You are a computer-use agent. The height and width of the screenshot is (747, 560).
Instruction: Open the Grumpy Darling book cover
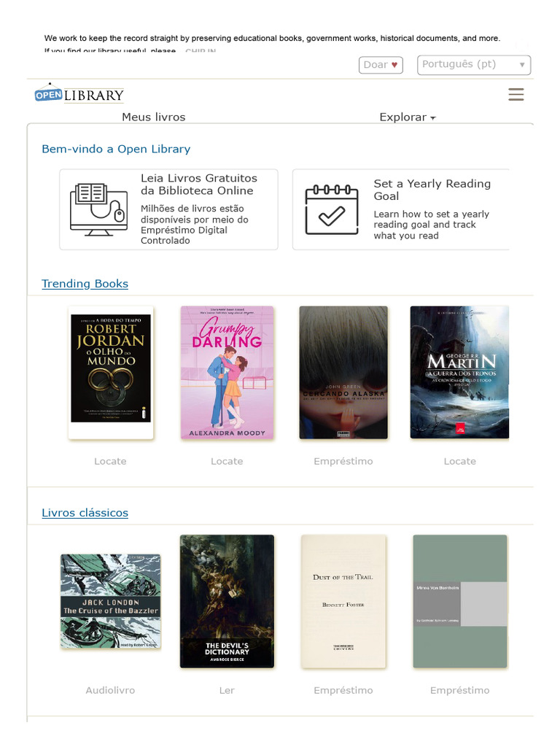[227, 373]
